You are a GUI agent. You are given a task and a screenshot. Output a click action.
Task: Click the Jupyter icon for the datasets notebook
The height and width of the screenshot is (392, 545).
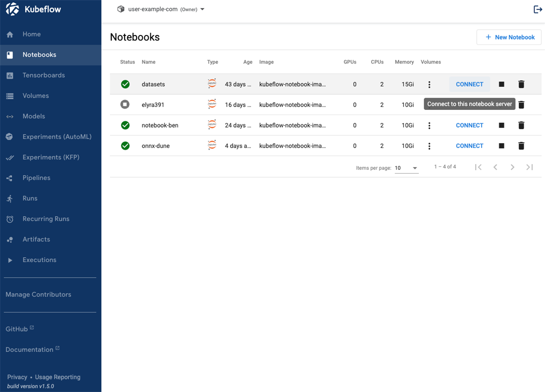pos(212,84)
